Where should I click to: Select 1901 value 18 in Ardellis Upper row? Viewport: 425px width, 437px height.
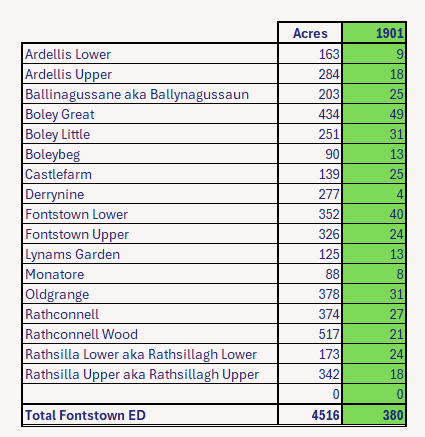(374, 74)
